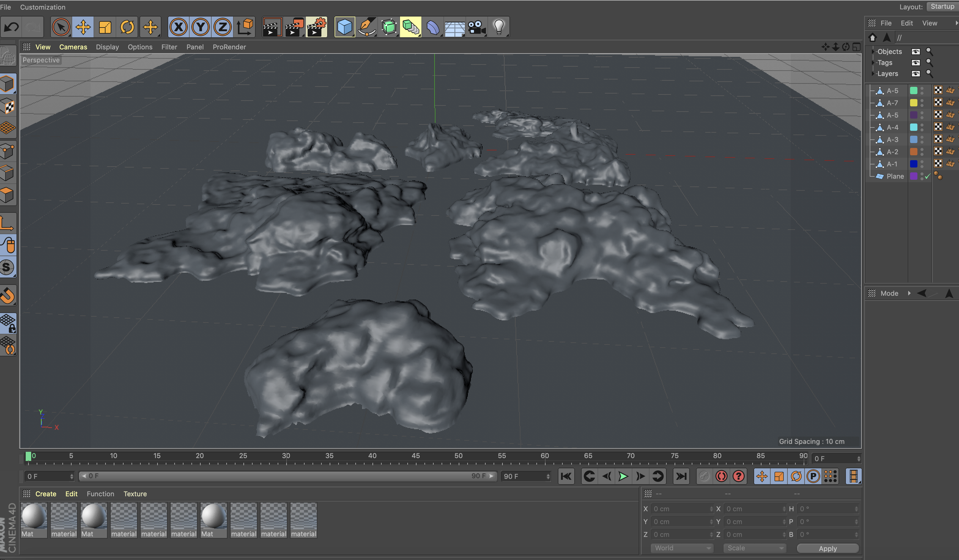Click the Camera object icon

(x=476, y=27)
